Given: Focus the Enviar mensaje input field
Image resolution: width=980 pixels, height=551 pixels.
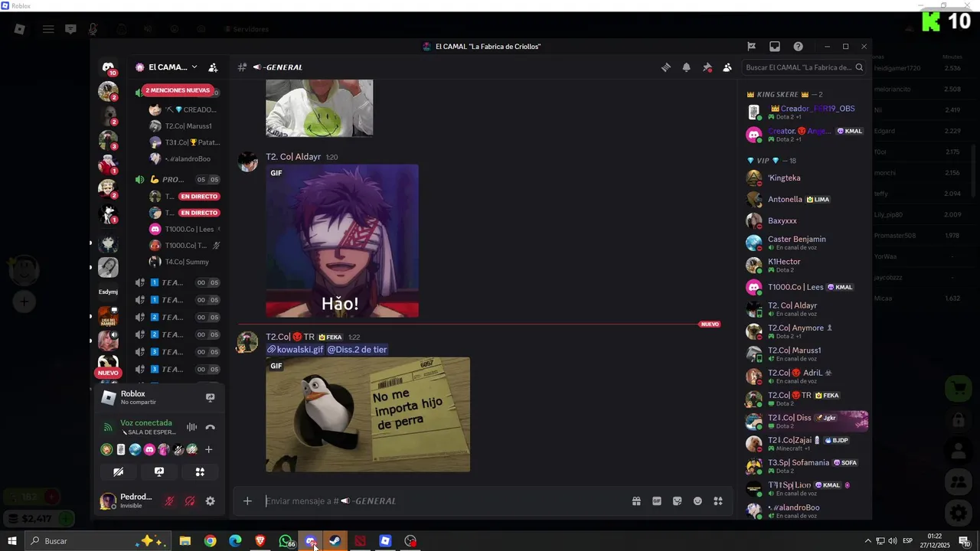Looking at the screenshot, I should [x=444, y=501].
